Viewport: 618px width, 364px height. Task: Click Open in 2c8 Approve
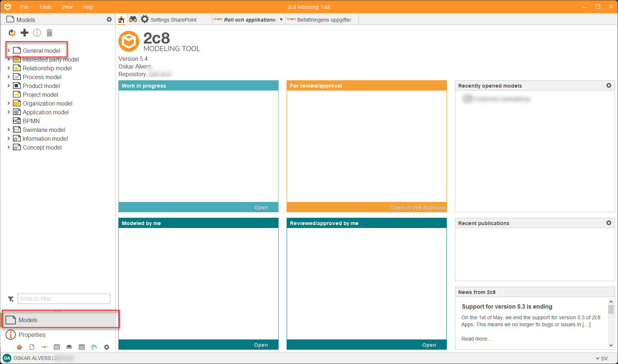point(417,207)
